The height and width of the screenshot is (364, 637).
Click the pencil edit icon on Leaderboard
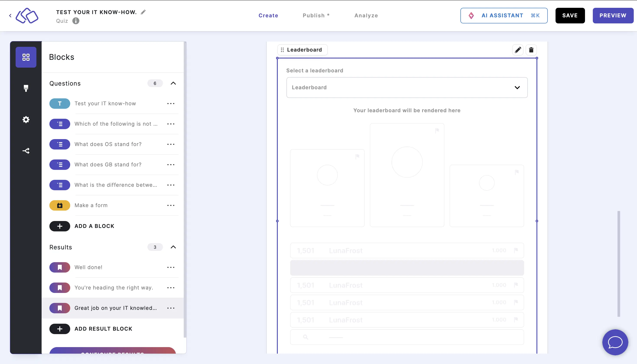(x=518, y=49)
